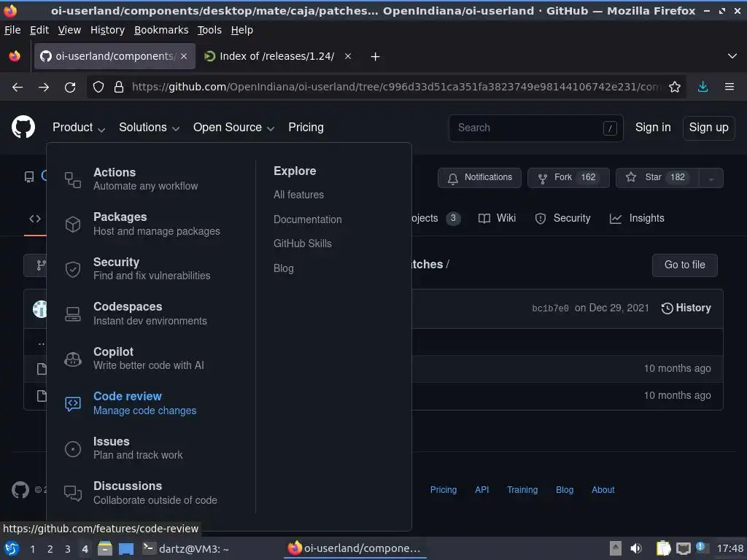
Task: Expand the Open Source dropdown menu
Action: 233,127
